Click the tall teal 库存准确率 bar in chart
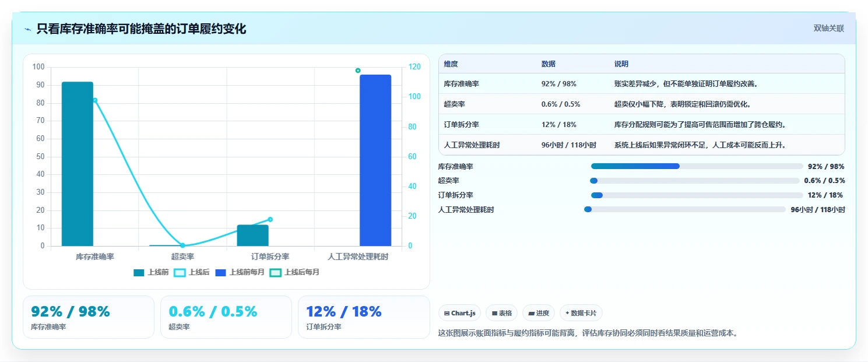Viewport: 868px width, 362px height. [x=78, y=164]
